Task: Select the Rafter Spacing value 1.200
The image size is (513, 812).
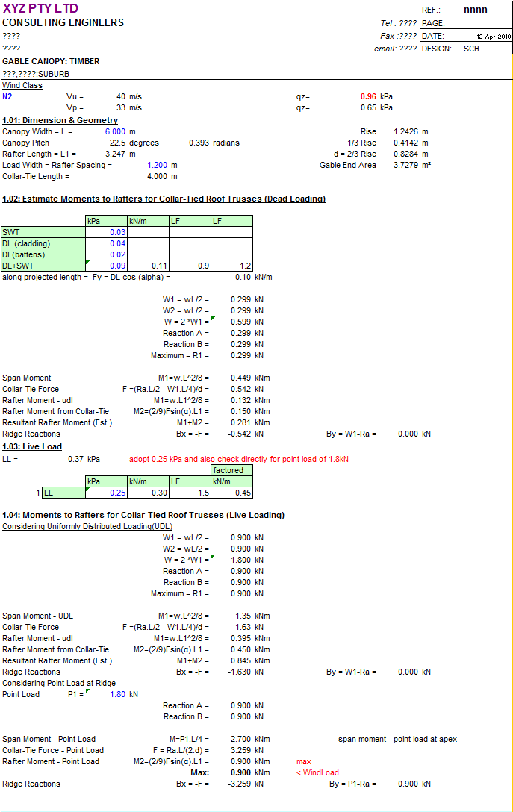Action: tap(157, 165)
